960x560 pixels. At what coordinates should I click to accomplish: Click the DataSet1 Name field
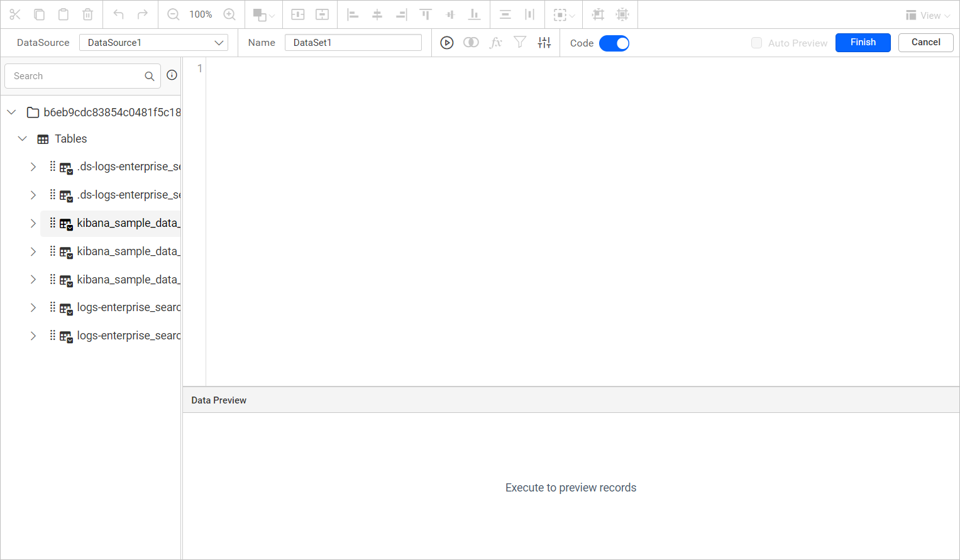(x=353, y=43)
